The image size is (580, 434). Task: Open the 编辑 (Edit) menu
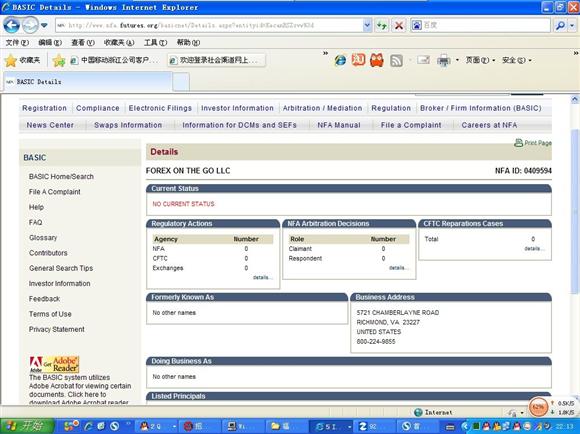click(50, 43)
